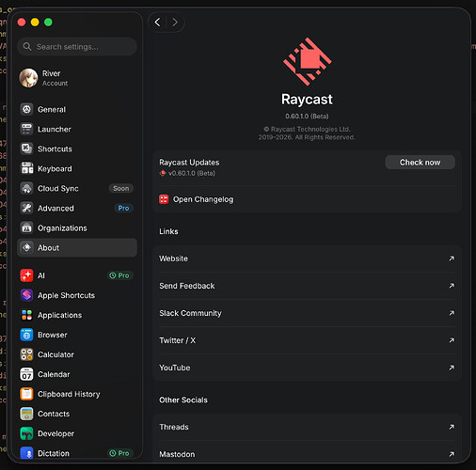Switch to the Shortcuts section
The image size is (476, 470).
[77, 149]
